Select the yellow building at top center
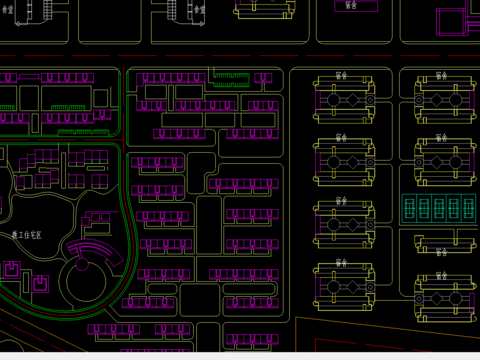The width and height of the screenshot is (480, 360). click(264, 9)
